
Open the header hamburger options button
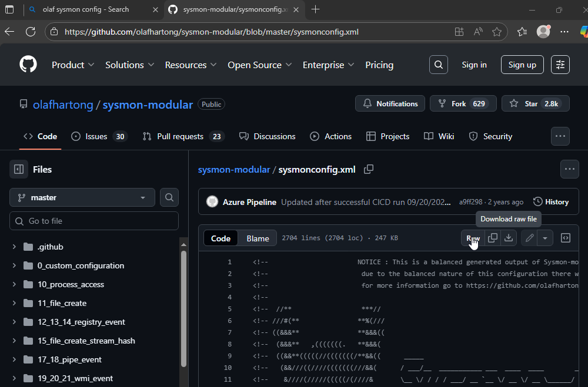click(560, 65)
